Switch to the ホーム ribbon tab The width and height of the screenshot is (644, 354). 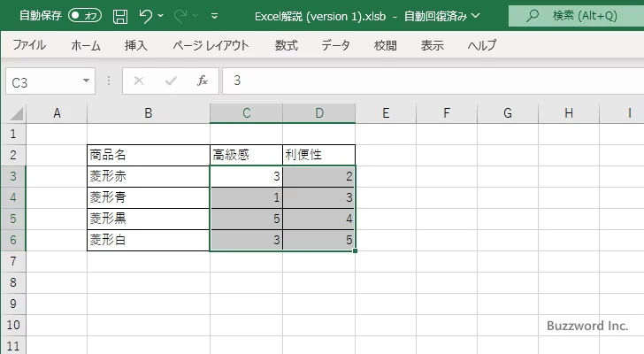(x=86, y=45)
